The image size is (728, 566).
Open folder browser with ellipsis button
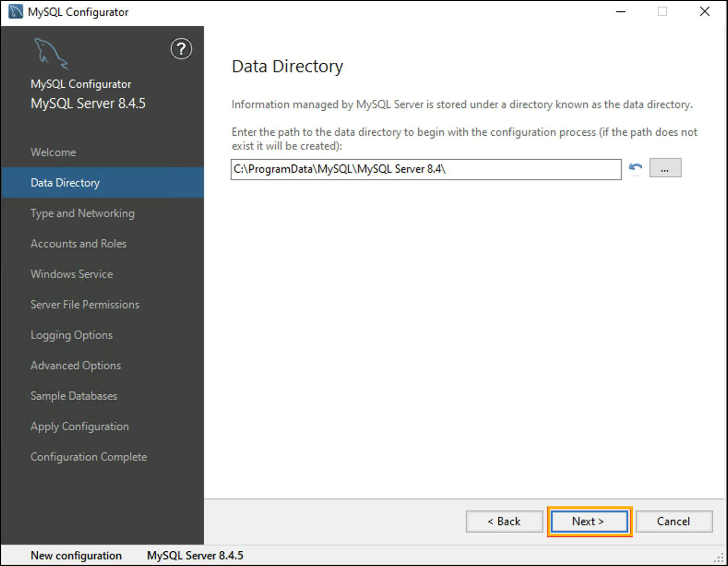click(665, 168)
